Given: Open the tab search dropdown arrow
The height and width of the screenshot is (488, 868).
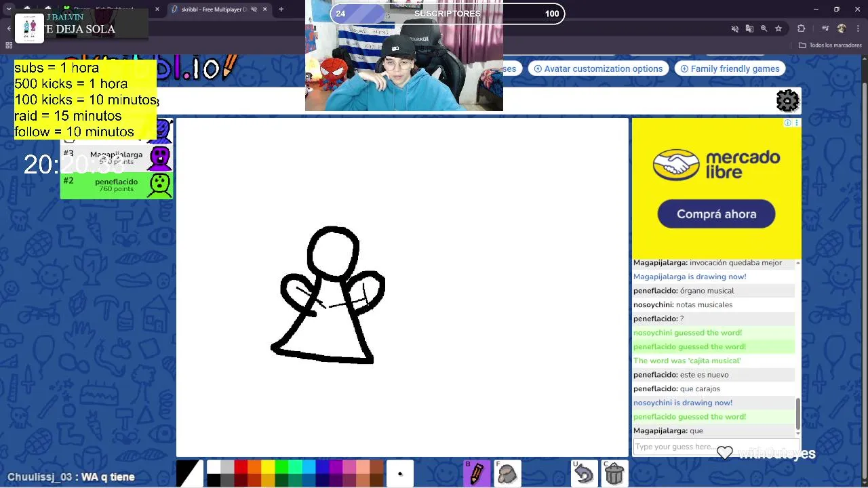Looking at the screenshot, I should (9, 9).
